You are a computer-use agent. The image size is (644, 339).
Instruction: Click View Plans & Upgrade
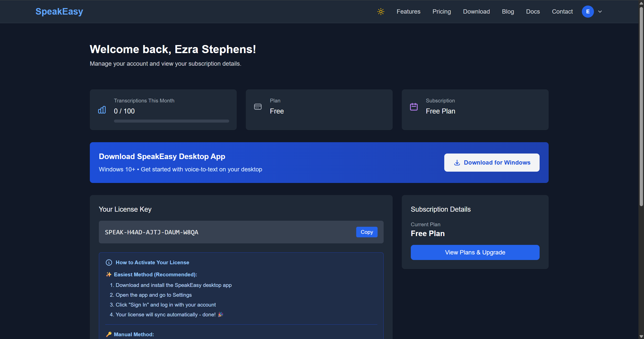(x=474, y=252)
